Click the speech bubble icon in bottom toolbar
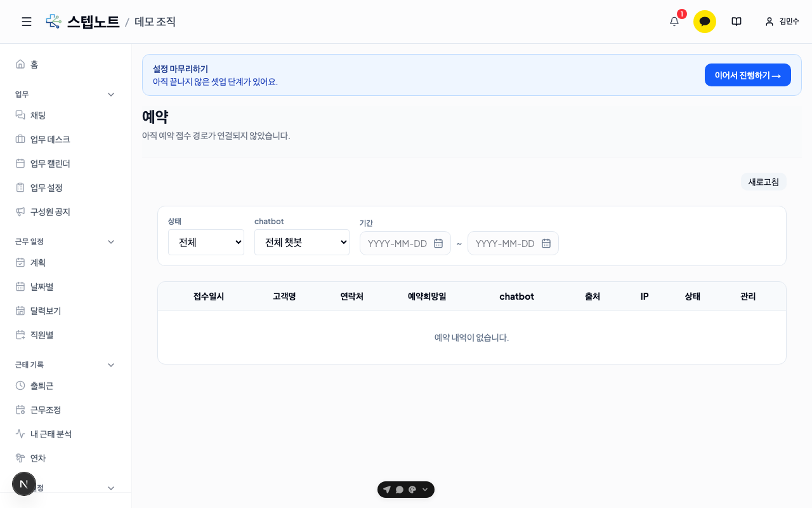812x508 pixels. [400, 490]
